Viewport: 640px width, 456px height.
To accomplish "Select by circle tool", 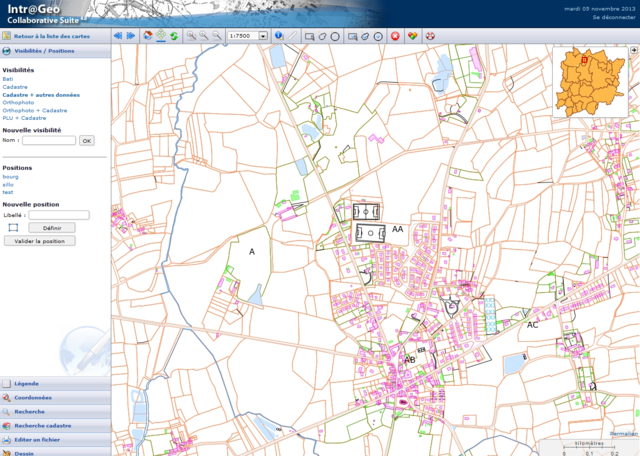I will click(x=335, y=36).
